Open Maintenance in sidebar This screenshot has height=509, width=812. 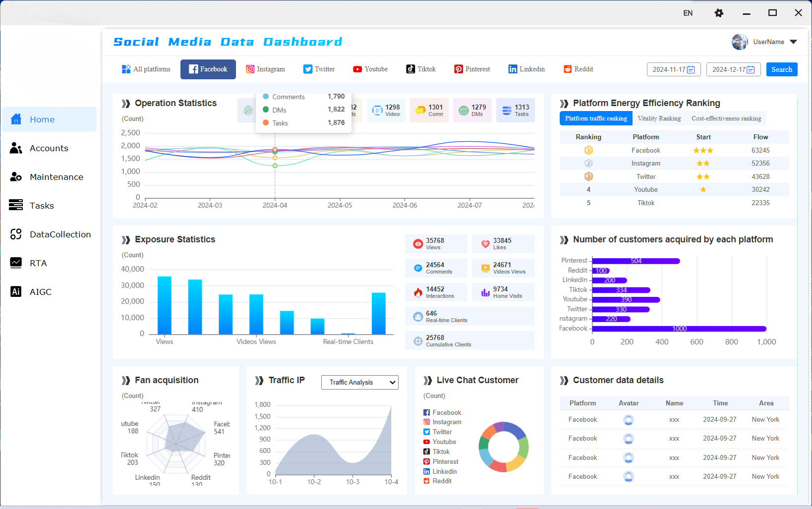[x=49, y=177]
